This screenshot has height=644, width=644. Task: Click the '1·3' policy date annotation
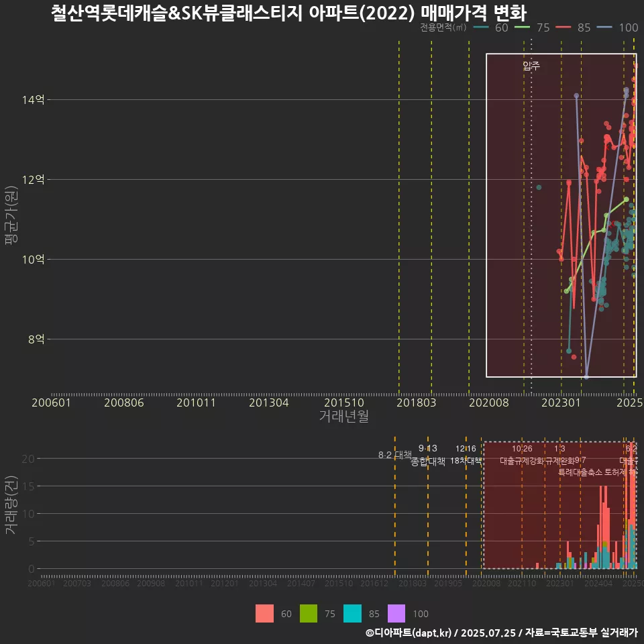point(559,449)
